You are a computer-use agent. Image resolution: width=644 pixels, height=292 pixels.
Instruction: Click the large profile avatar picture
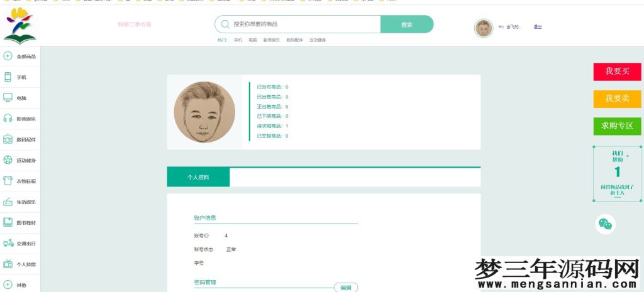(204, 112)
